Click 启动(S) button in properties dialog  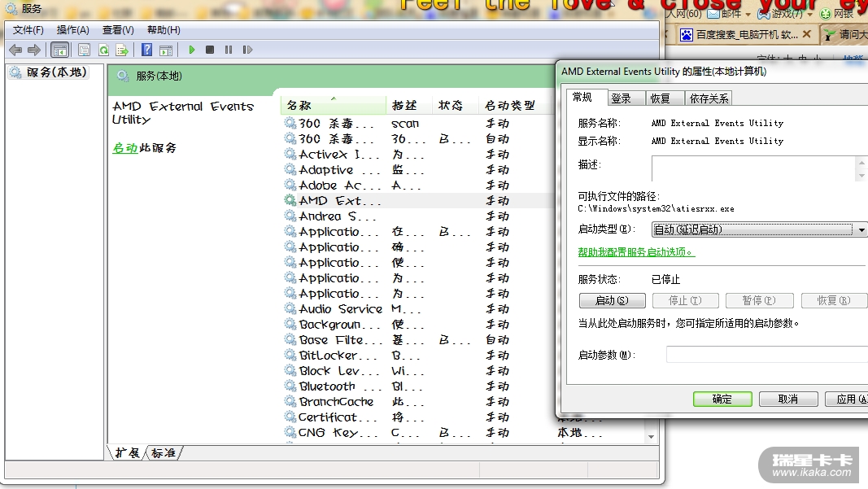click(x=612, y=300)
